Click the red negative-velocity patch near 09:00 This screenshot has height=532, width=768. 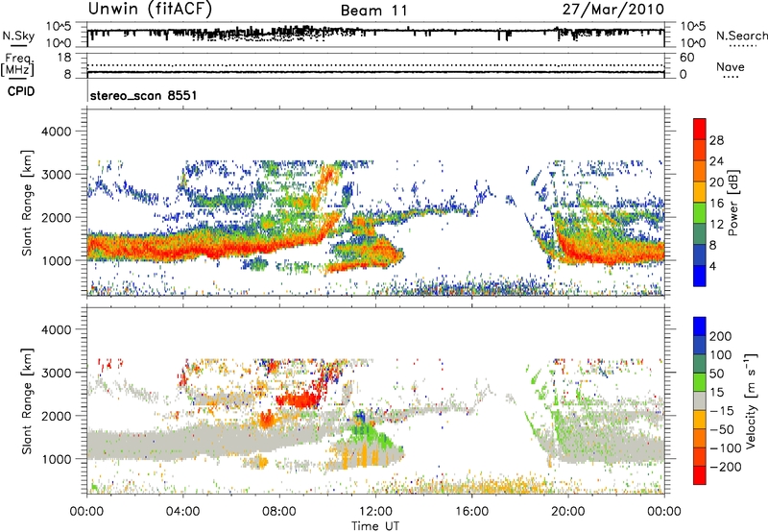[299, 399]
